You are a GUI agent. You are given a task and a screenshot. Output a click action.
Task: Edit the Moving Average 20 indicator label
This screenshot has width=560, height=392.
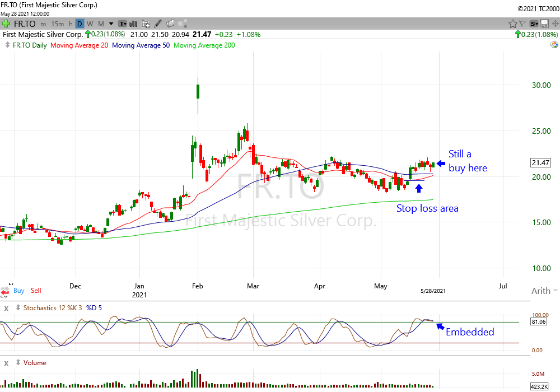(80, 45)
